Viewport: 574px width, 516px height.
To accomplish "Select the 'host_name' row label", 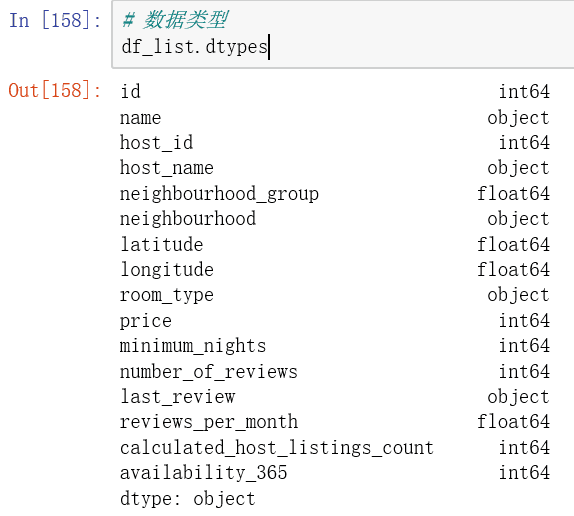I will tap(167, 168).
